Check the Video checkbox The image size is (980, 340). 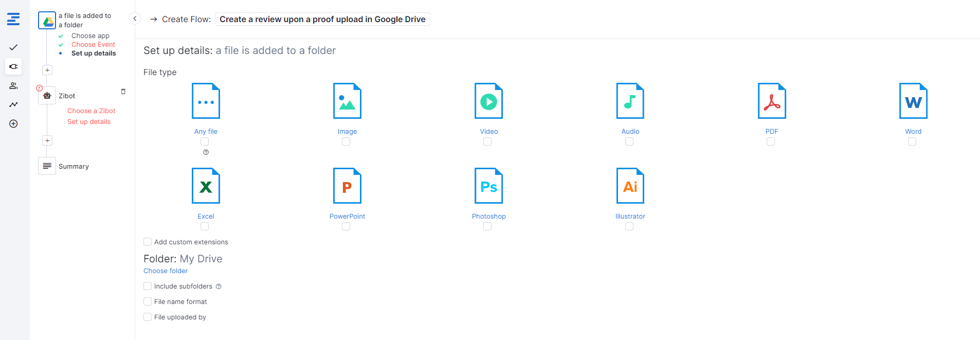(487, 141)
